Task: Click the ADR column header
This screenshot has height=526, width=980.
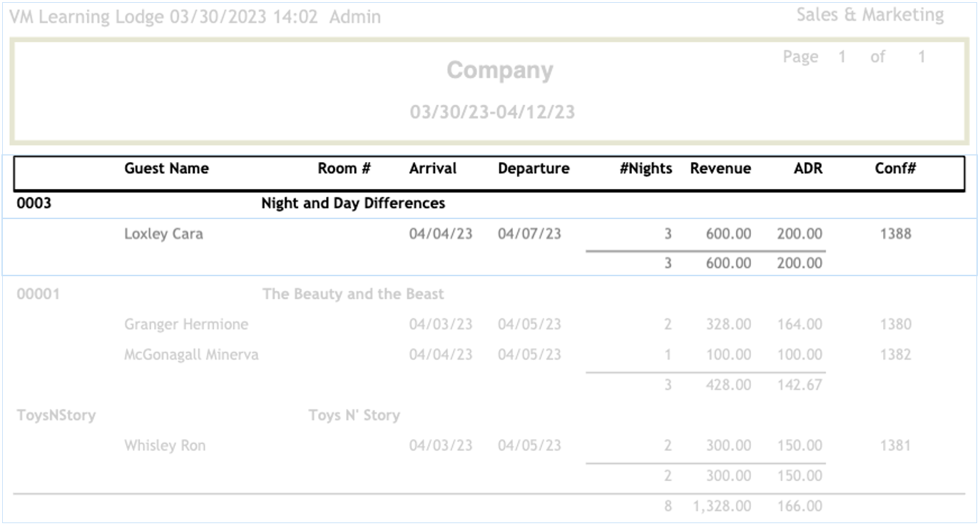Action: (807, 168)
